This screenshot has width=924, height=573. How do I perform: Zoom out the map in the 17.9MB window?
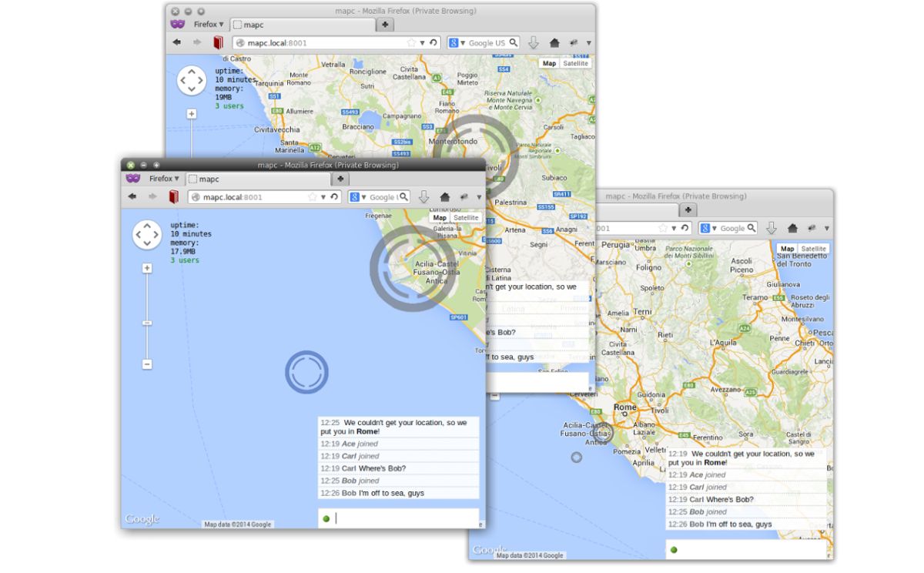coord(147,364)
